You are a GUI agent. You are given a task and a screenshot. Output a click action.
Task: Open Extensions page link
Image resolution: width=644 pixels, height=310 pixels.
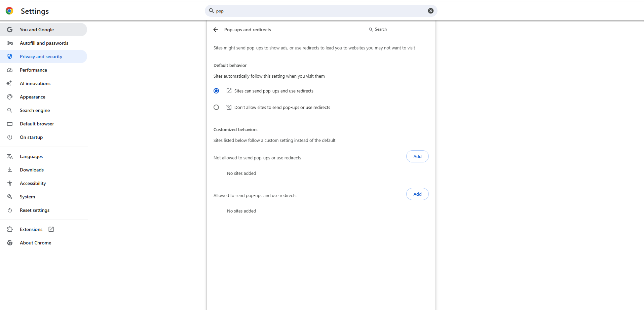point(43,229)
